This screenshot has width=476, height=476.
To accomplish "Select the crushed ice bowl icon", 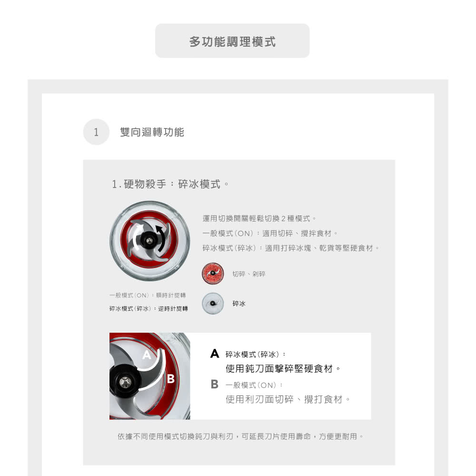I will (213, 303).
